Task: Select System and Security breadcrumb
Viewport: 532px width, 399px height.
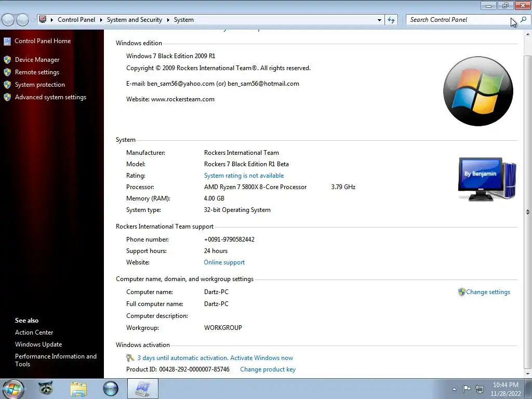Action: click(x=135, y=20)
